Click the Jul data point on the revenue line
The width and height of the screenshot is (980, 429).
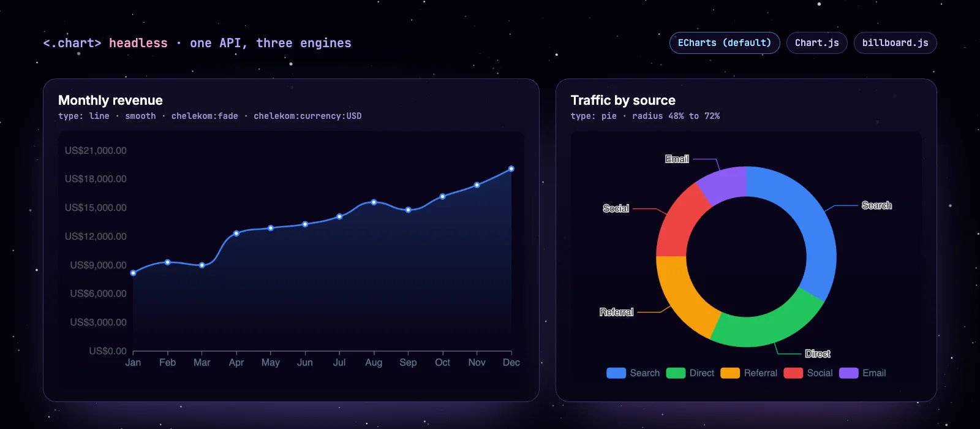click(x=339, y=216)
